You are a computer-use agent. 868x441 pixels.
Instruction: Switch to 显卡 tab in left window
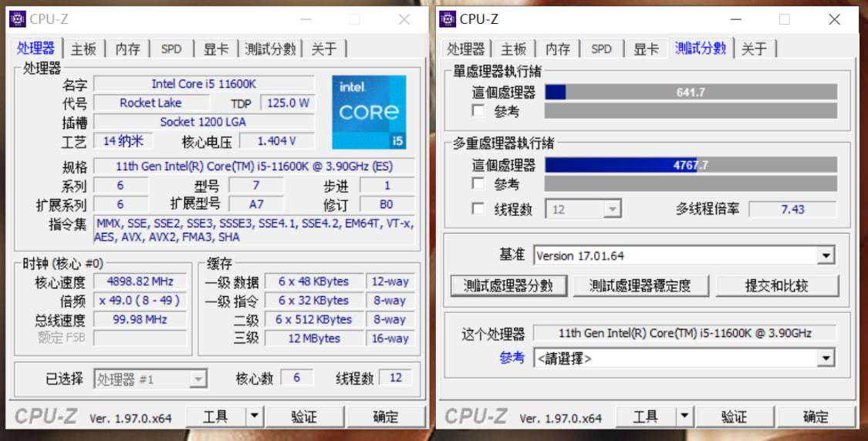point(216,49)
